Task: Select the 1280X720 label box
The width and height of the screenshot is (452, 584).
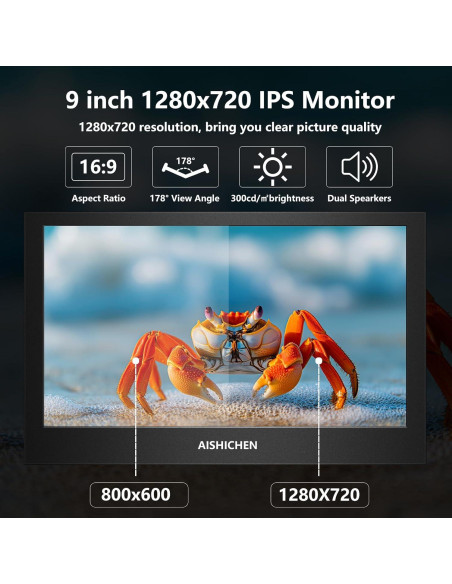Action: pos(319,495)
